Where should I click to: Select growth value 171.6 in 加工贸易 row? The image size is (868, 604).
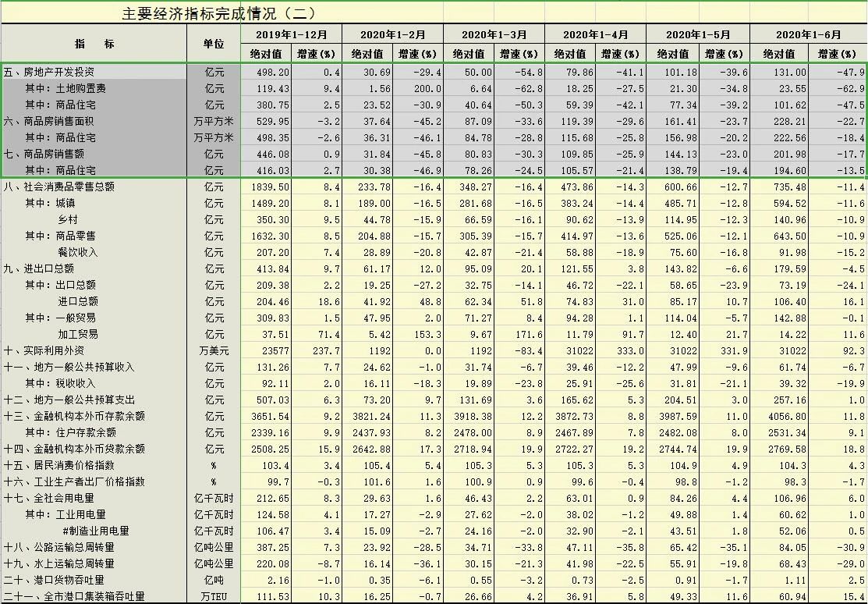pyautogui.click(x=530, y=334)
